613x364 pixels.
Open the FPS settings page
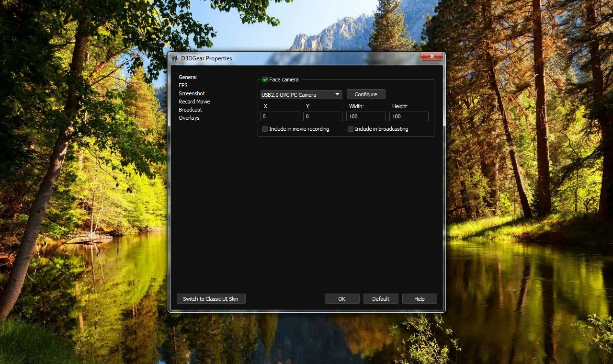tap(183, 85)
